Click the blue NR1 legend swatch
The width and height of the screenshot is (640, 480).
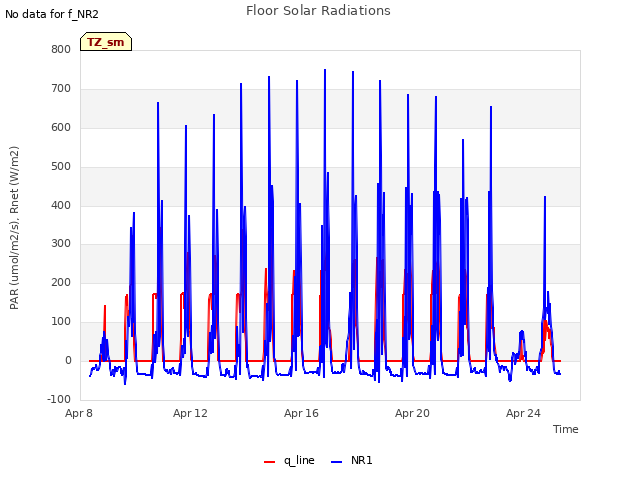coord(336,462)
